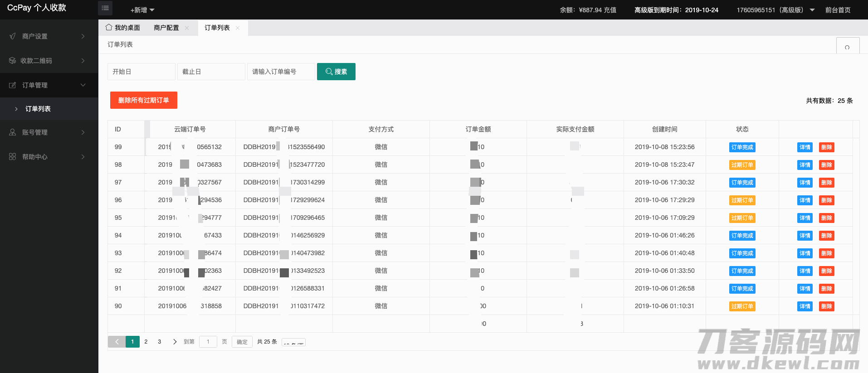868x373 pixels.
Task: Click the 删除所有过期订单 button
Action: click(x=143, y=100)
